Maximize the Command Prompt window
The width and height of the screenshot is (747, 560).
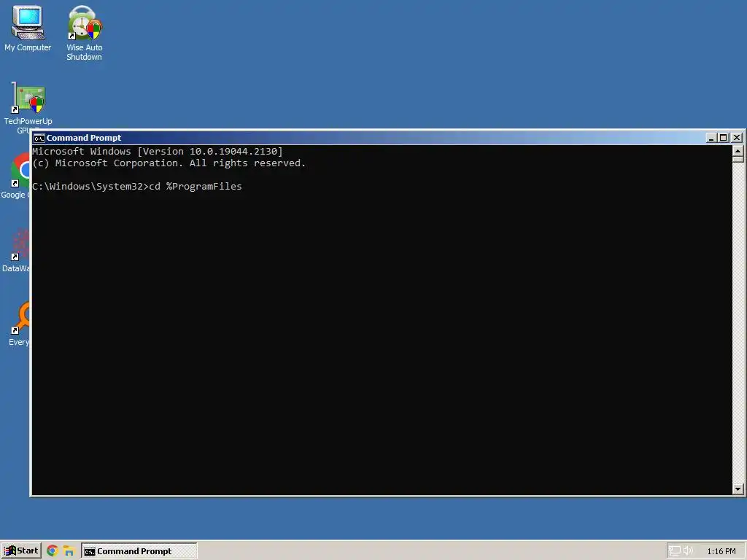723,138
